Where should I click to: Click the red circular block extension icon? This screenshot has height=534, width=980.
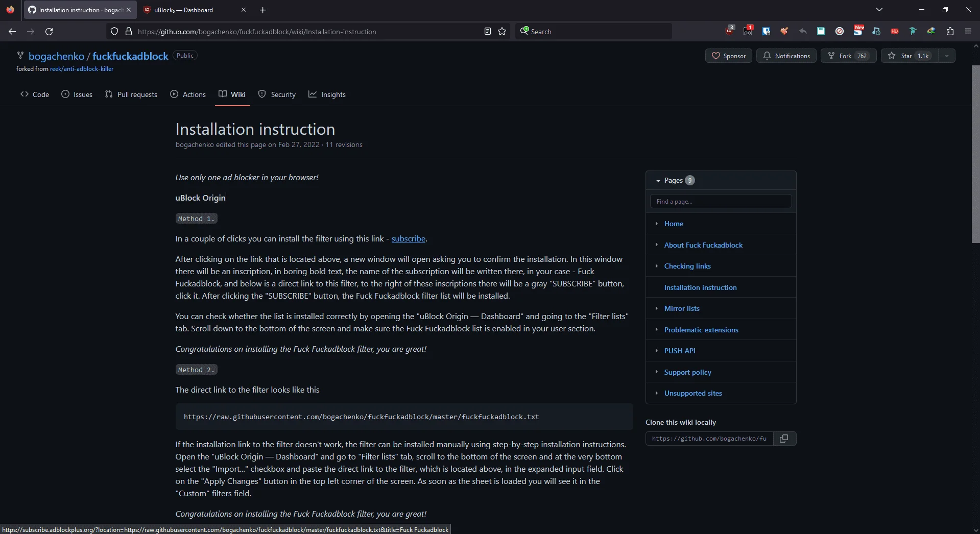[x=840, y=31]
